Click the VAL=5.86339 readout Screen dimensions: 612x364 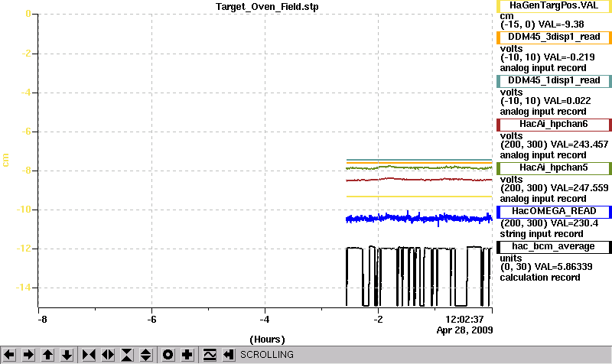(x=563, y=267)
